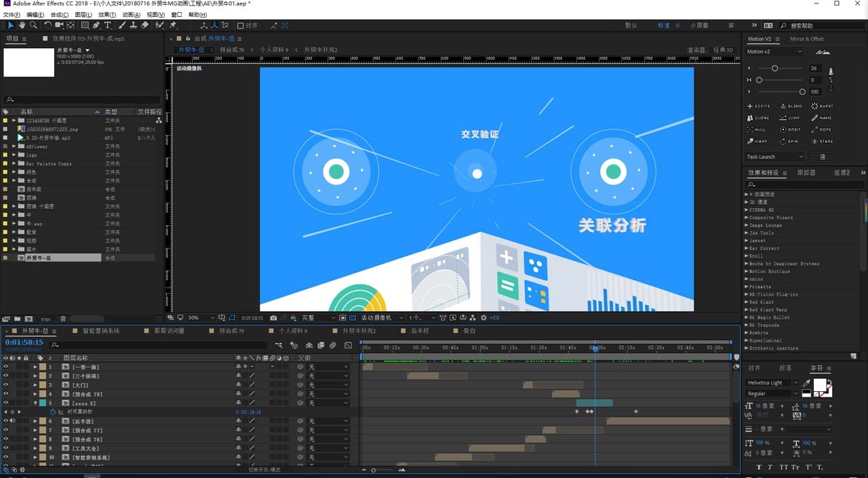This screenshot has width=868, height=478.
Task: Select the Rotation tool
Action: (47, 25)
